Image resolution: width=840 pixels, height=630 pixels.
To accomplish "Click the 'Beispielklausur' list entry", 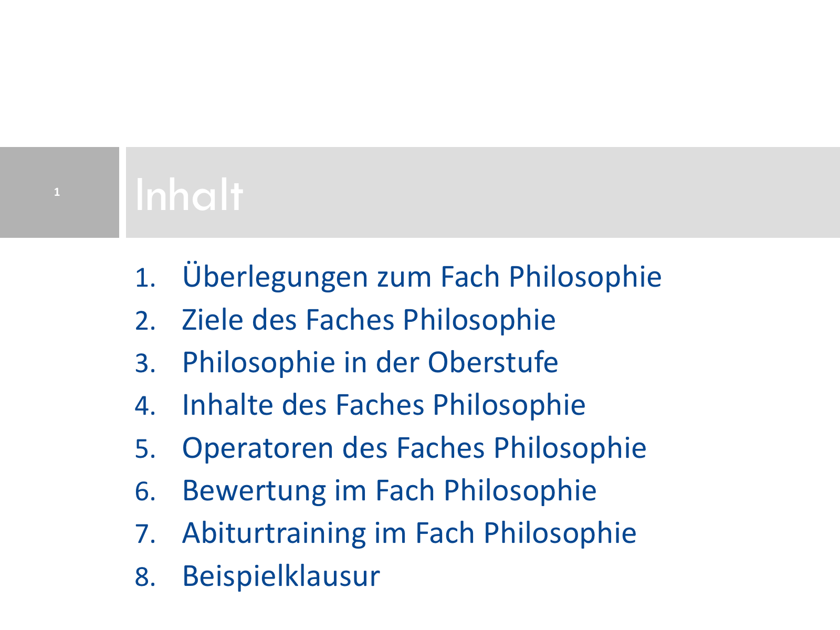I will pyautogui.click(x=281, y=576).
